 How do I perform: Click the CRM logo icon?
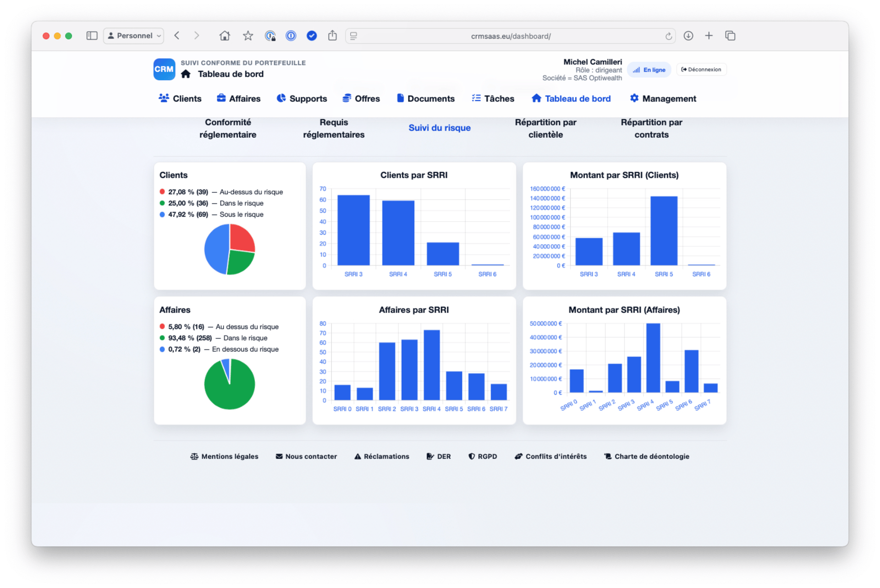tap(164, 69)
